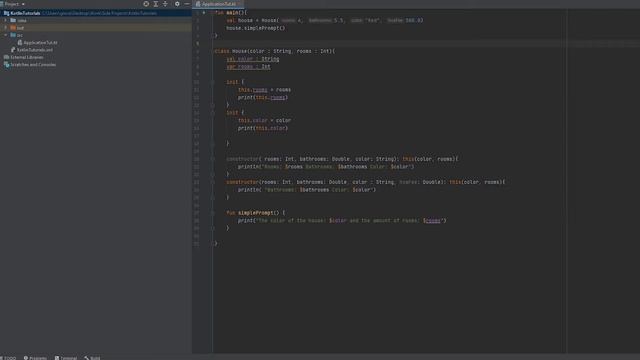Open Project panel gear settings
Image resolution: width=640 pixels, height=360 pixels.
click(x=177, y=4)
